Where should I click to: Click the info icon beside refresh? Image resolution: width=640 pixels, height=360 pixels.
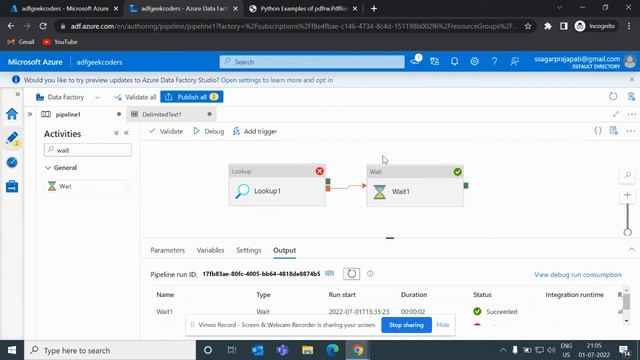pos(370,273)
